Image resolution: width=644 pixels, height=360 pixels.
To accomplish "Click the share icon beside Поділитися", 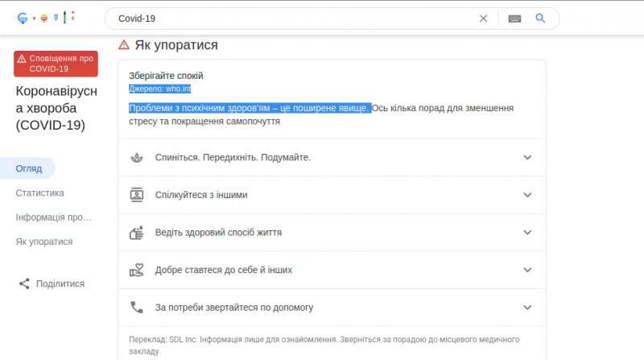I will (x=24, y=283).
